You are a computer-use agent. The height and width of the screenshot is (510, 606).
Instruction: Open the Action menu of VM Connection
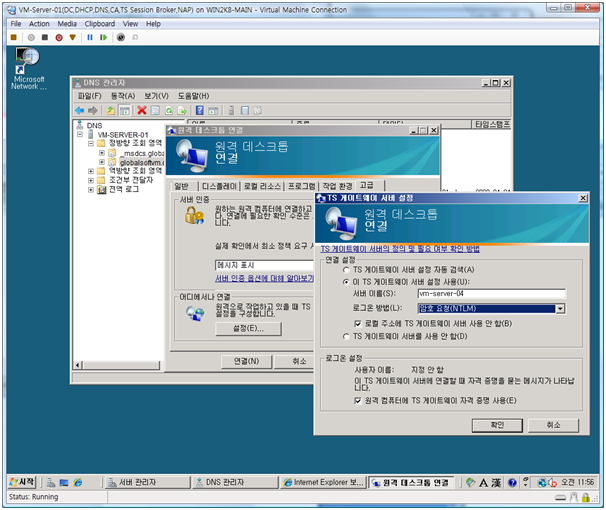point(39,24)
